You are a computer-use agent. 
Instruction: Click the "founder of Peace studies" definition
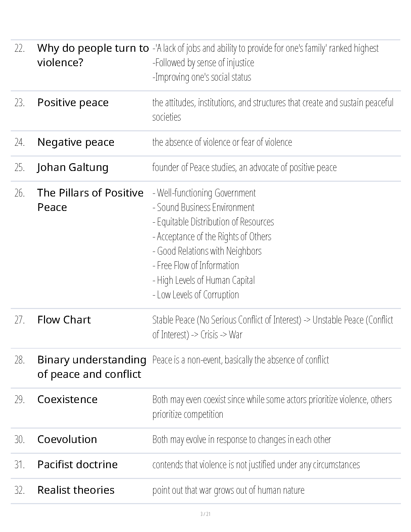click(x=244, y=168)
